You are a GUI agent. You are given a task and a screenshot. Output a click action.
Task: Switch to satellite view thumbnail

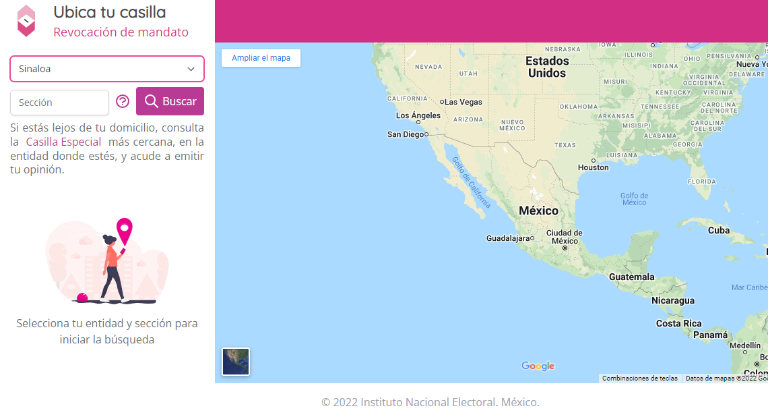coord(236,361)
